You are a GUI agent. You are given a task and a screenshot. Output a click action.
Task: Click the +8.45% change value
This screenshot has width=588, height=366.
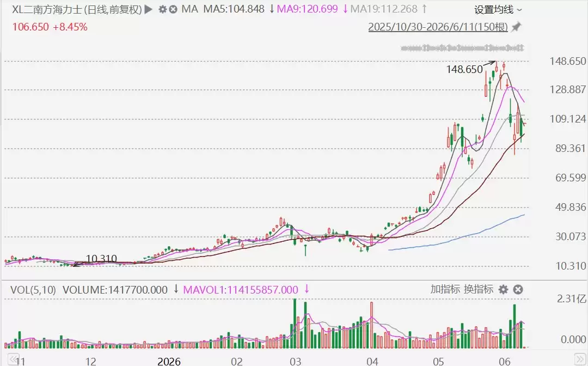(x=70, y=27)
